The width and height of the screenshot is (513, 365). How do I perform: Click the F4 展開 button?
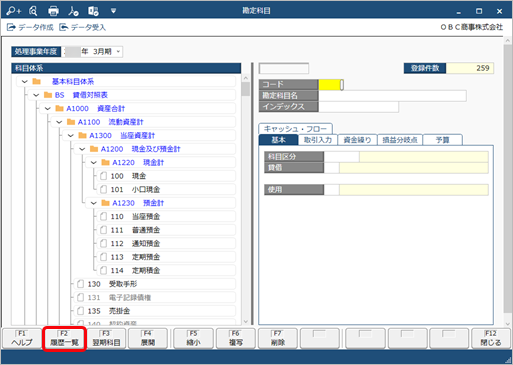(148, 338)
